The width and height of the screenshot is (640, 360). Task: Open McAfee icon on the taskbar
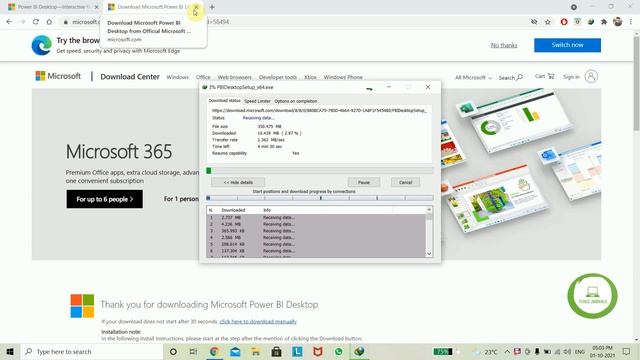pos(318,351)
